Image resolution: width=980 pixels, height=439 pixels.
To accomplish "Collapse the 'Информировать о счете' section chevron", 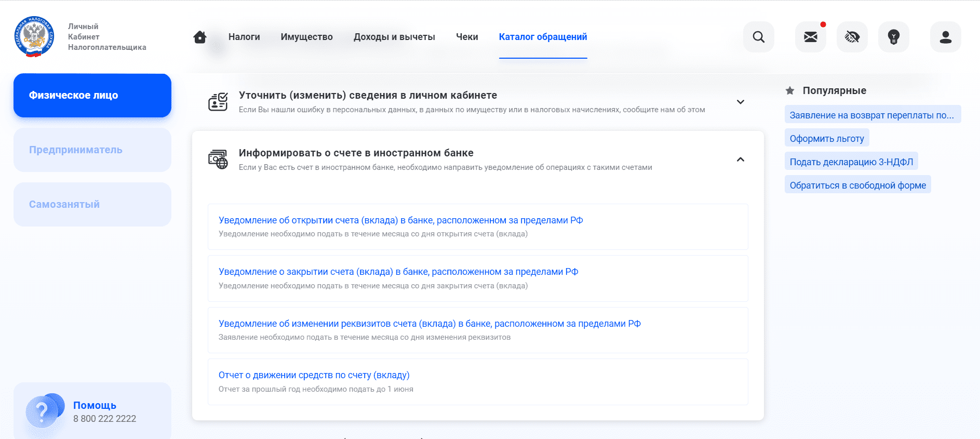I will [x=740, y=159].
